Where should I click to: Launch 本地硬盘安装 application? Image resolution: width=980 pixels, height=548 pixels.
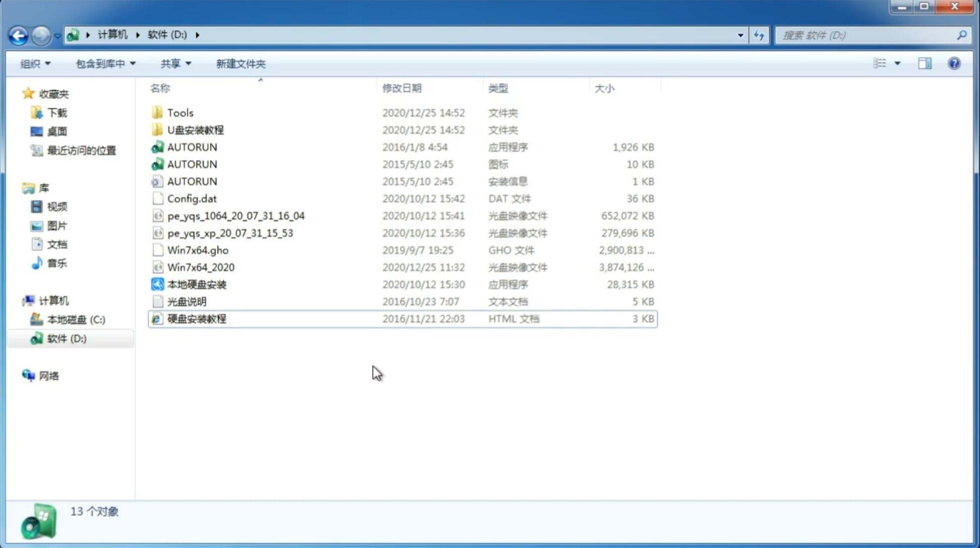tap(196, 284)
